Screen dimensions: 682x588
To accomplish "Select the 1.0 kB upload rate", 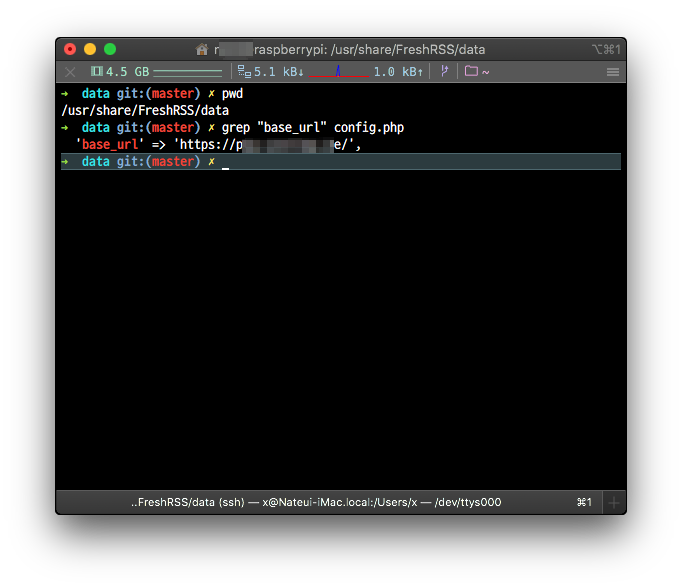I will point(398,72).
